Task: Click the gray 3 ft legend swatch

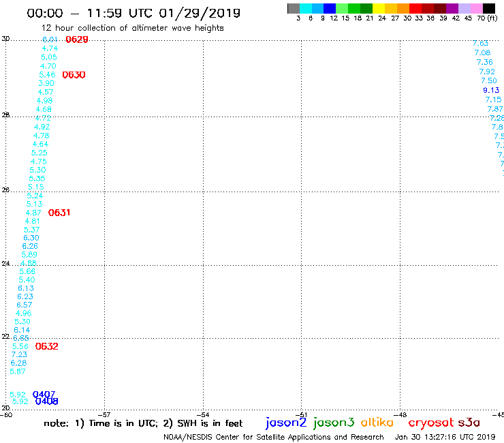Action: (x=294, y=8)
